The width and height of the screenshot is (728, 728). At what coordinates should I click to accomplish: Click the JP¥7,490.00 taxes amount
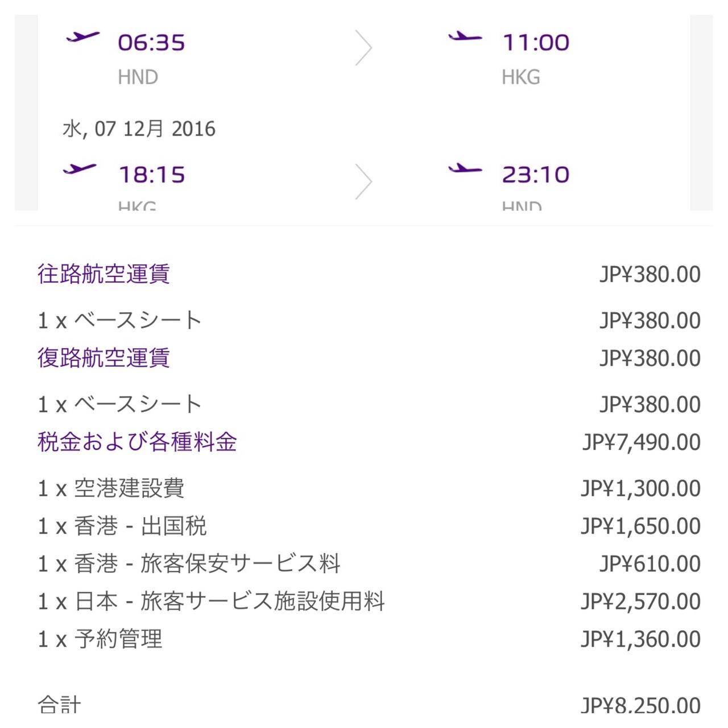coord(641,442)
